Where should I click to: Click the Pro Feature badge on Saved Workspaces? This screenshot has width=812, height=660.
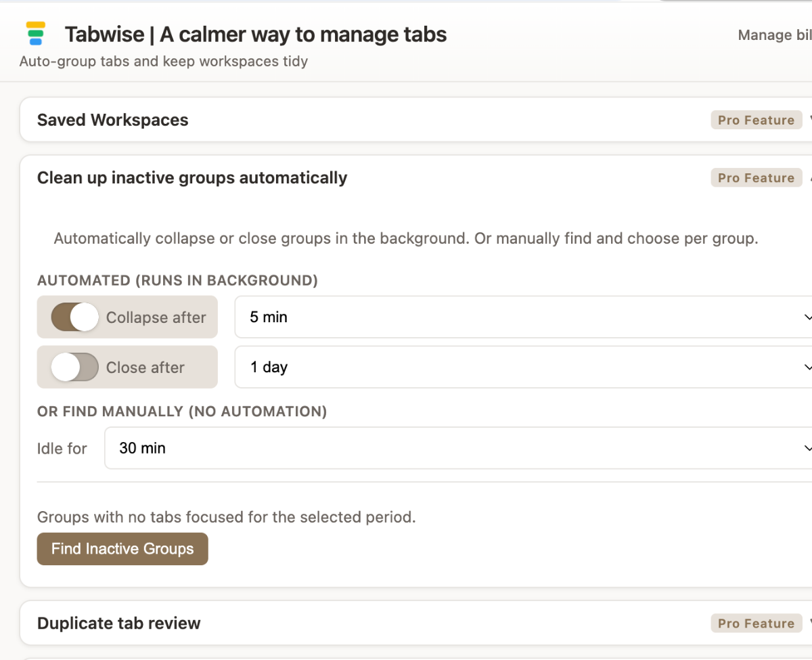755,120
